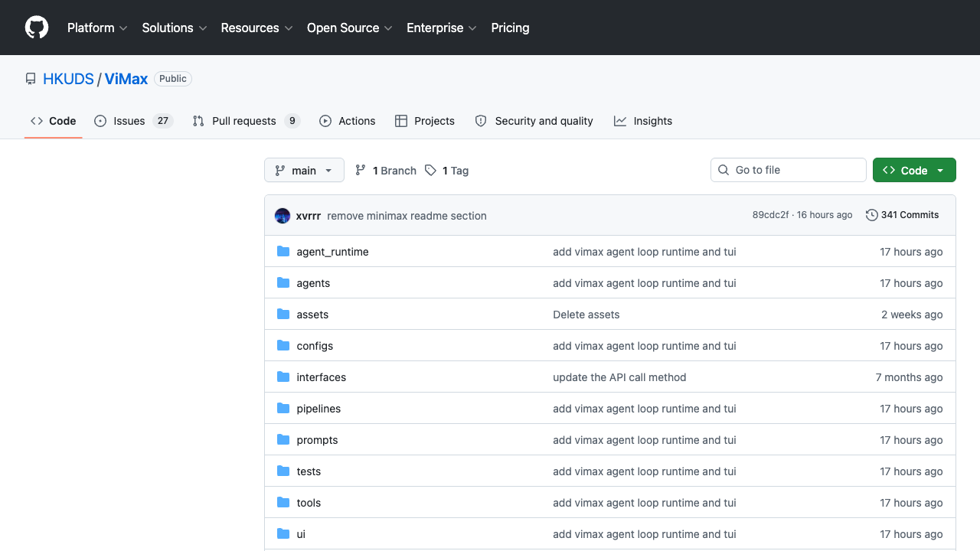Open the tests folder name

coord(309,471)
